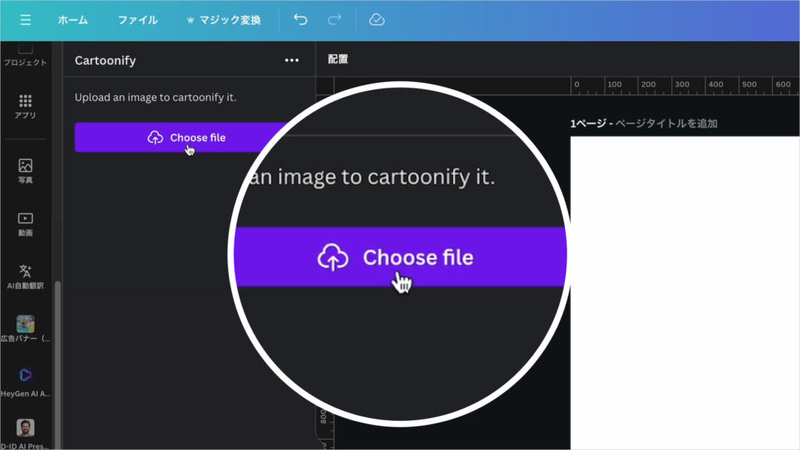
Task: Open 広告バナー app in sidebar
Action: click(x=25, y=329)
